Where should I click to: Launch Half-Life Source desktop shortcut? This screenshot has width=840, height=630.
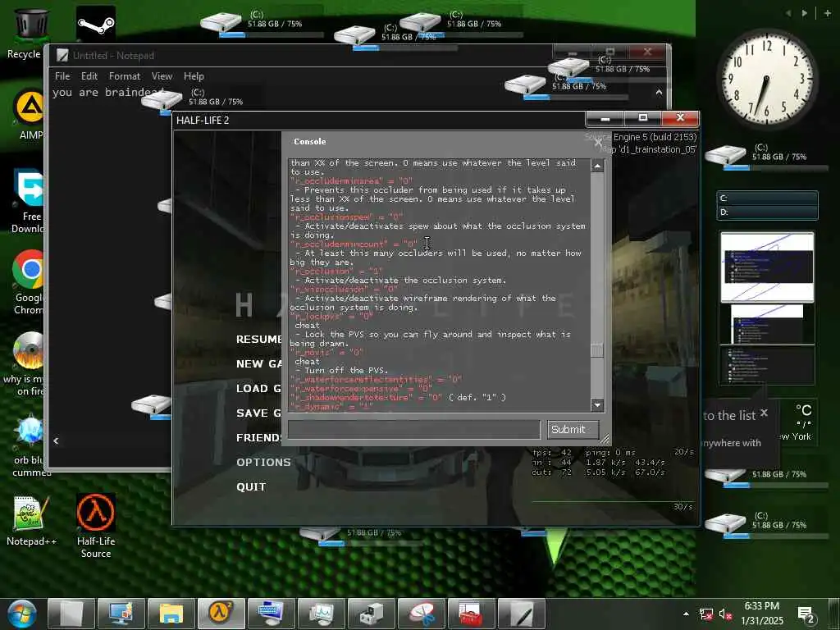(96, 526)
